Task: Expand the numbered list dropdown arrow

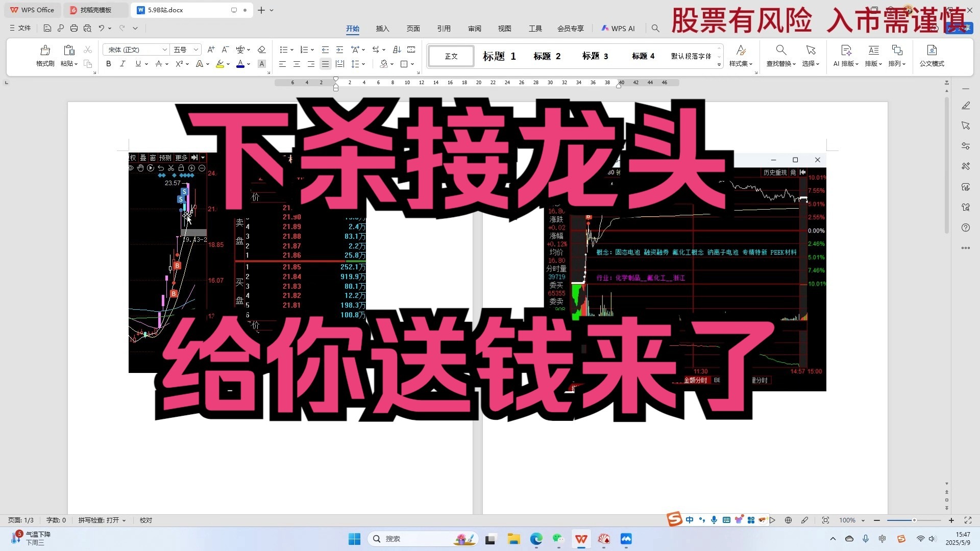Action: click(312, 50)
